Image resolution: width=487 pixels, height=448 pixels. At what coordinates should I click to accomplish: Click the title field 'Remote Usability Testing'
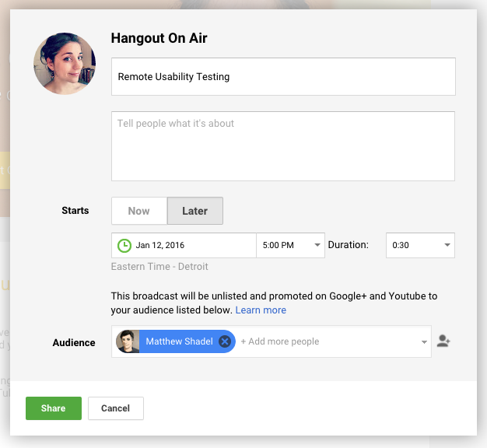[283, 77]
